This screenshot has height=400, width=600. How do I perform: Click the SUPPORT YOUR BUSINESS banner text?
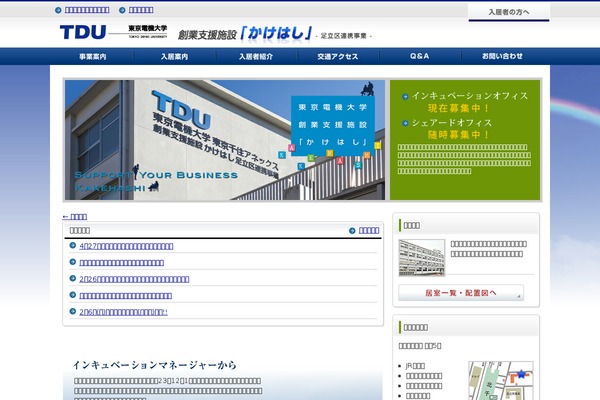(156, 175)
